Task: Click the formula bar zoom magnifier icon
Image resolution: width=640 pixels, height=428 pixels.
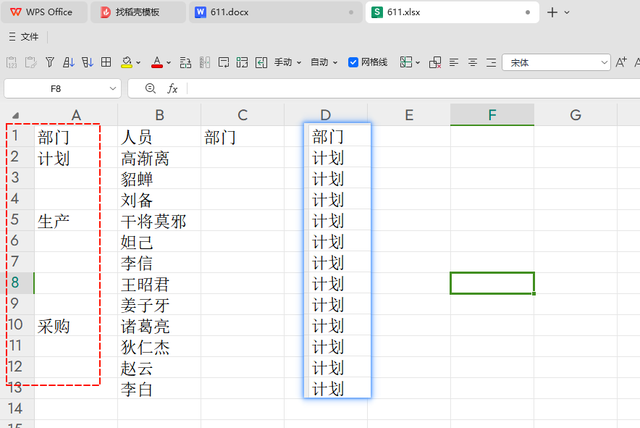Action: click(150, 88)
